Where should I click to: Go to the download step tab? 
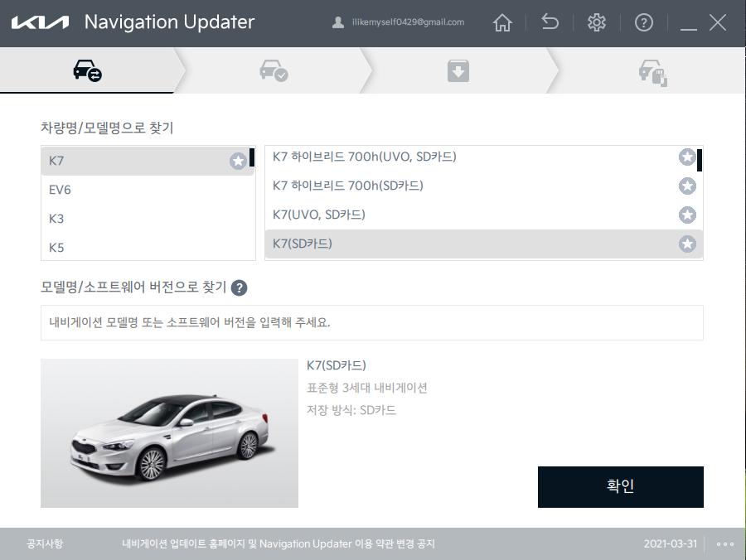click(x=458, y=71)
